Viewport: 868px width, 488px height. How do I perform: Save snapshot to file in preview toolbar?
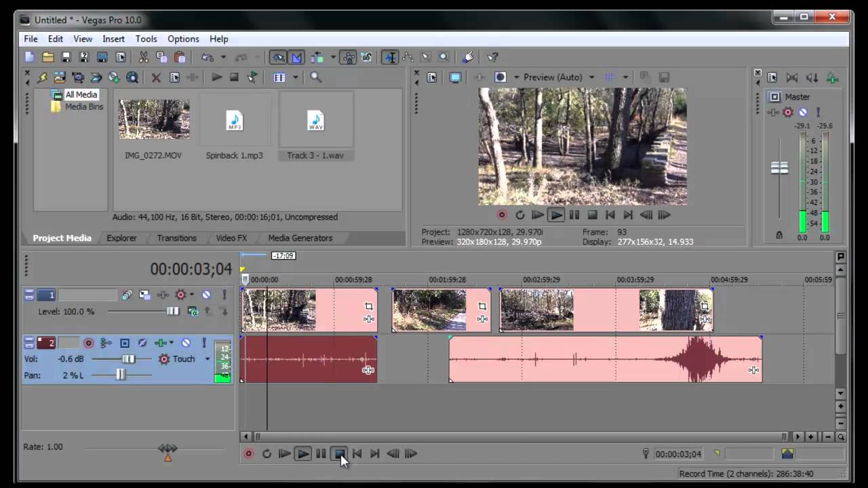[665, 77]
